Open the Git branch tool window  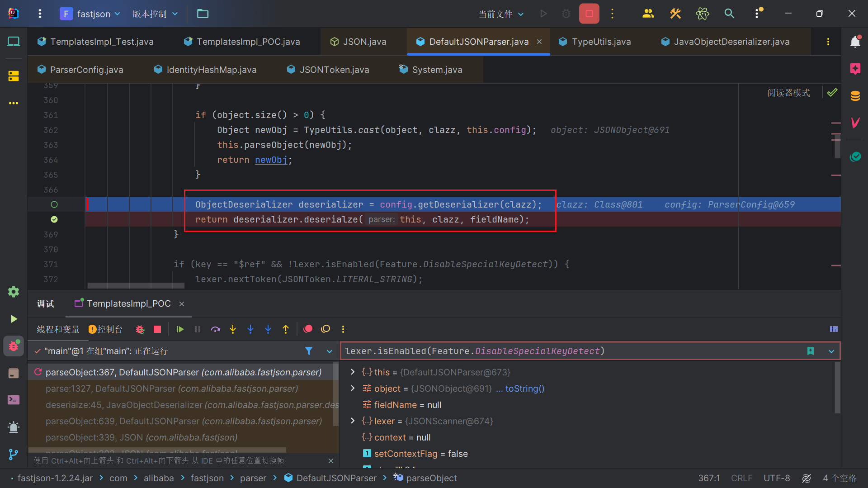point(14,454)
